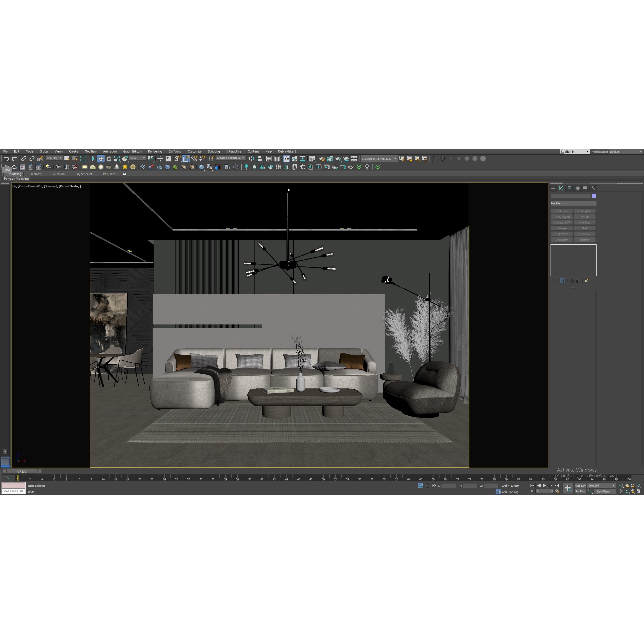The height and width of the screenshot is (644, 644).
Task: Enable the Set Key toggle
Action: click(x=580, y=491)
